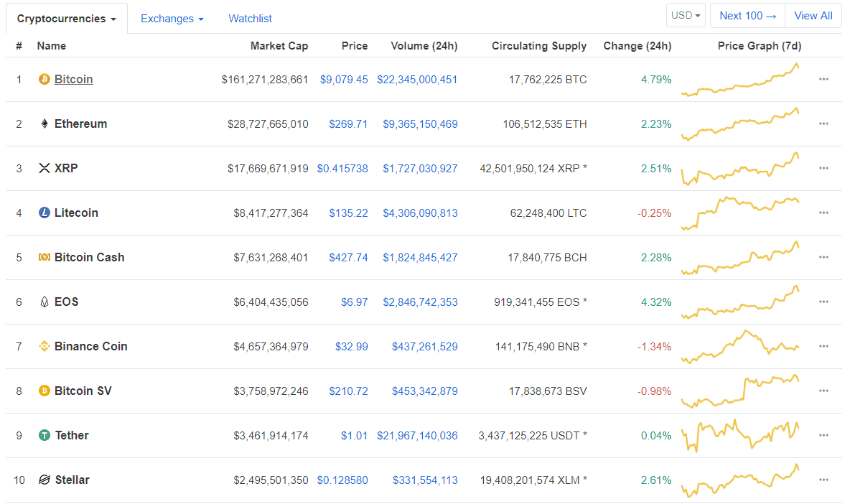Open more options for EOS row

pyautogui.click(x=823, y=302)
